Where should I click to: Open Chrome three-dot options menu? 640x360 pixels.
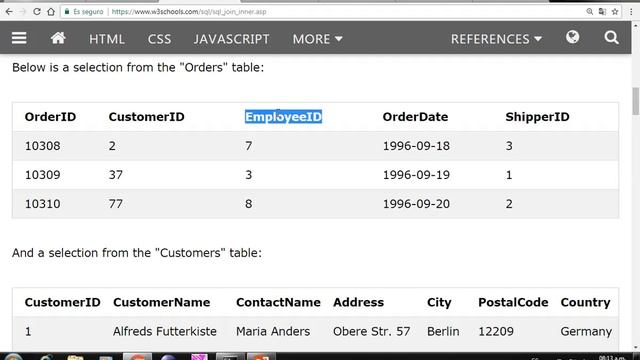point(631,11)
